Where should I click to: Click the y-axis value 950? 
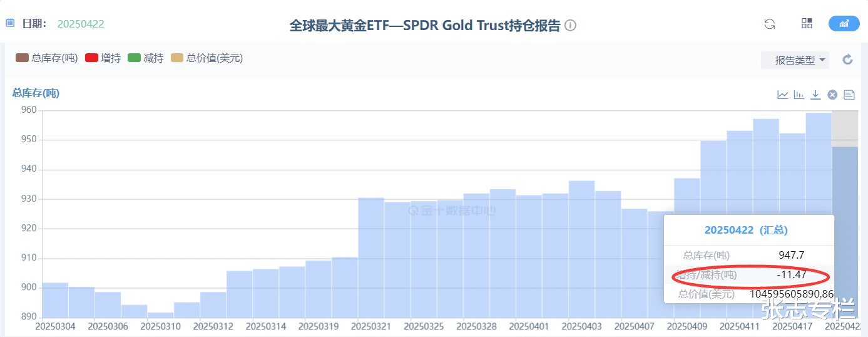29,140
